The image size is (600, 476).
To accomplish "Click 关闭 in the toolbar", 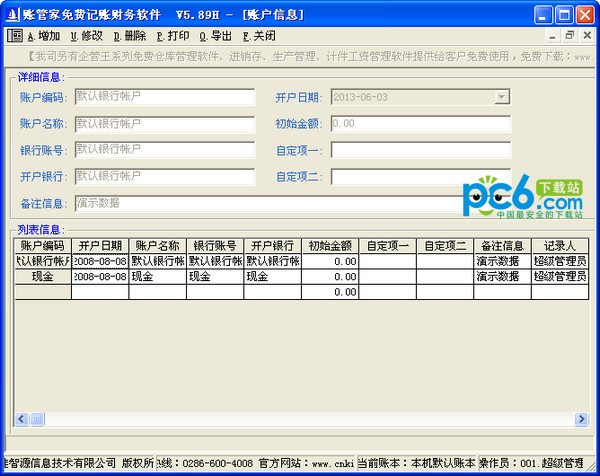I will click(x=259, y=36).
